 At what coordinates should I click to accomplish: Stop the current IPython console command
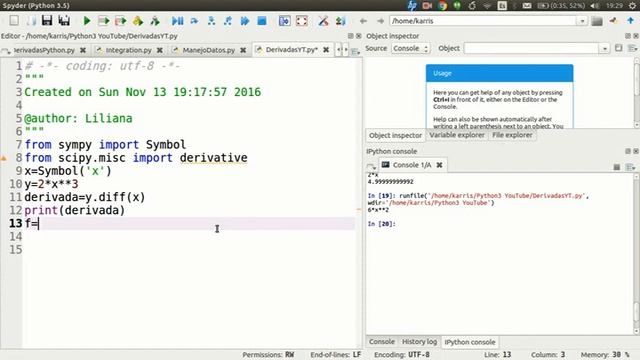617,167
